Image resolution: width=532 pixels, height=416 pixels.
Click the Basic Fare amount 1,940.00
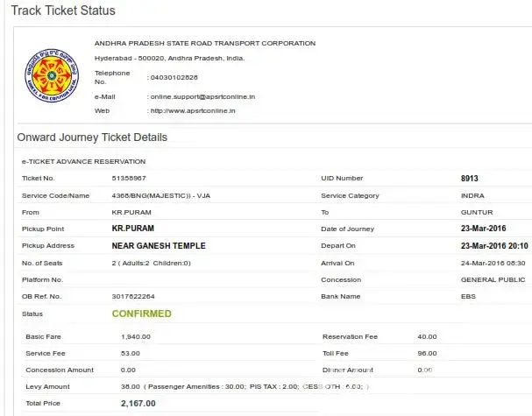pos(138,336)
